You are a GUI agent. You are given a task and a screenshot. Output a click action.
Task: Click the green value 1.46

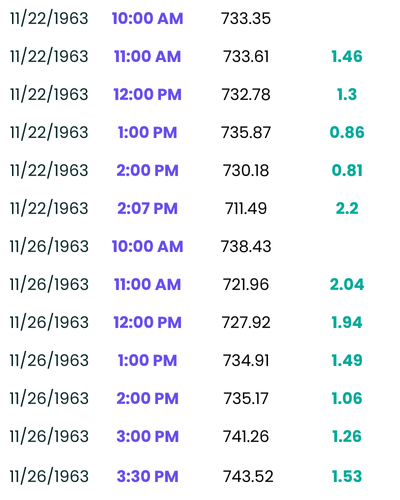point(347,56)
